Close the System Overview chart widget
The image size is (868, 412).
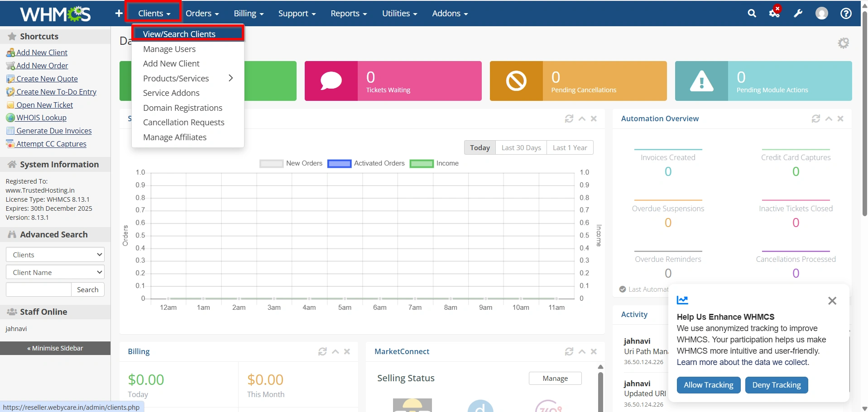click(594, 118)
